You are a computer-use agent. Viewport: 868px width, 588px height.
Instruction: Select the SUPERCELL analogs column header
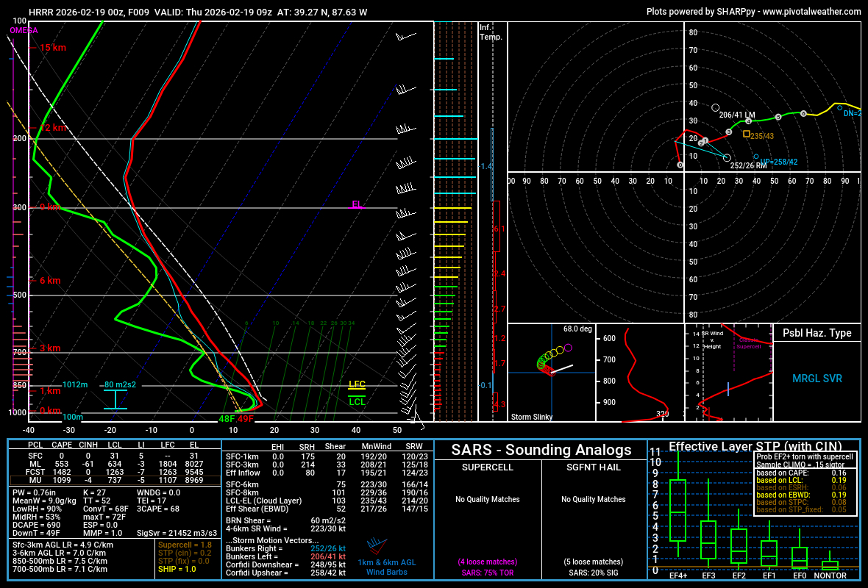click(487, 467)
